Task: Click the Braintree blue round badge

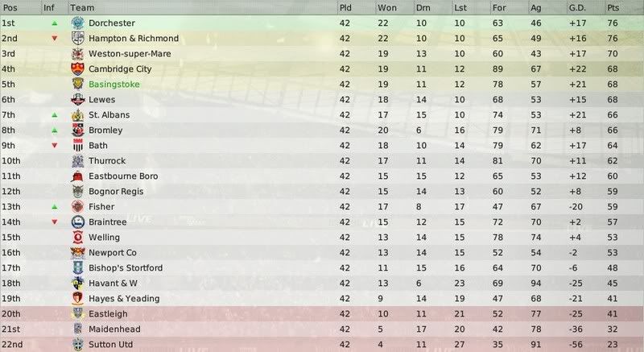Action: pyautogui.click(x=77, y=222)
